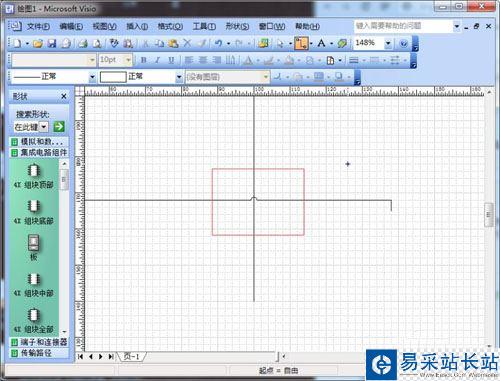Open the 在此键 search shapes dropdown arrow
500x381 pixels.
(44, 127)
